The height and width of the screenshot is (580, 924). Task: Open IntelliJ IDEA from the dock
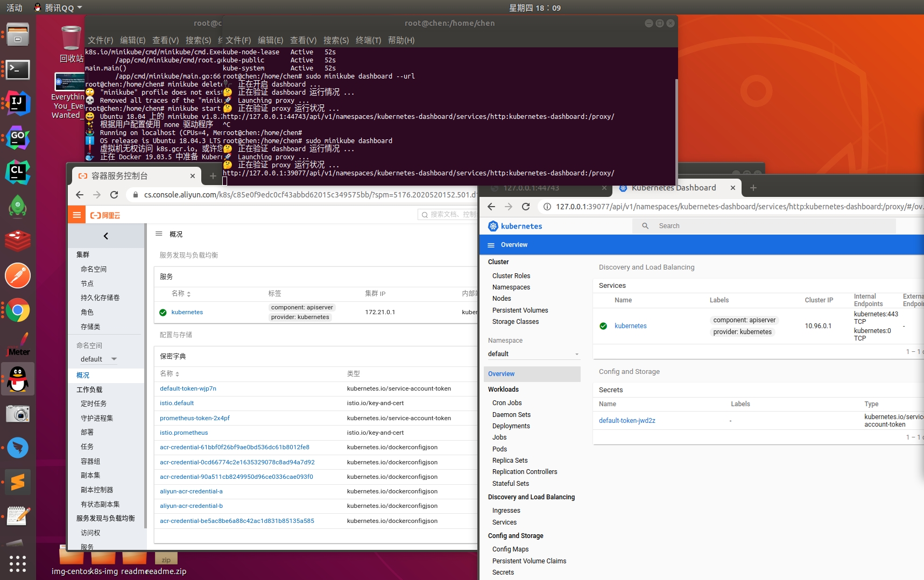18,103
